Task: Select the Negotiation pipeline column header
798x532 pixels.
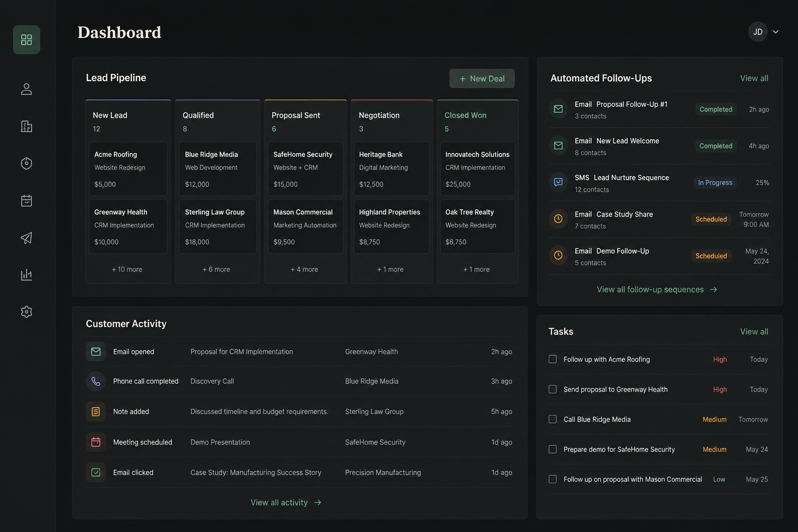Action: [x=379, y=115]
